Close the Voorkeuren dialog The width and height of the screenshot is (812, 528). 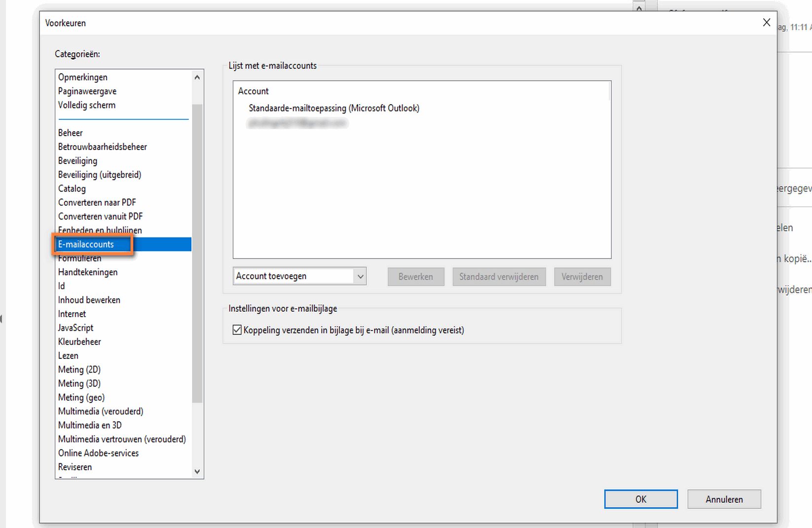[x=766, y=23]
